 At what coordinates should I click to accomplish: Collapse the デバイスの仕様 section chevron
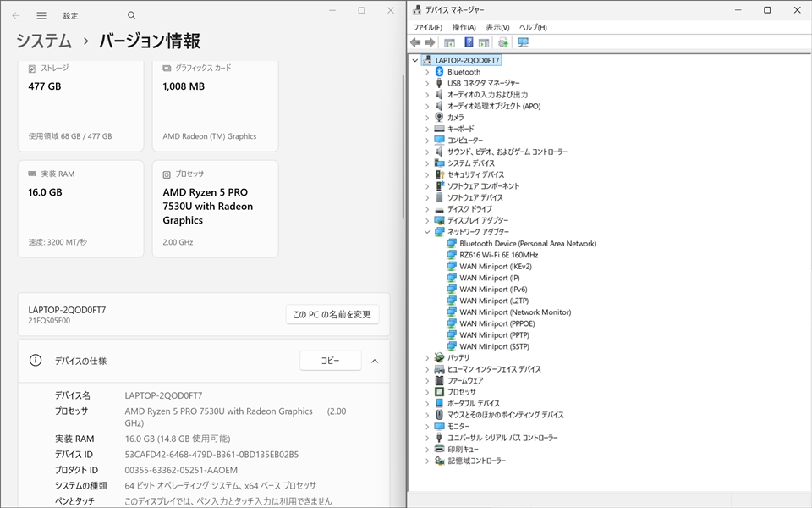click(375, 361)
